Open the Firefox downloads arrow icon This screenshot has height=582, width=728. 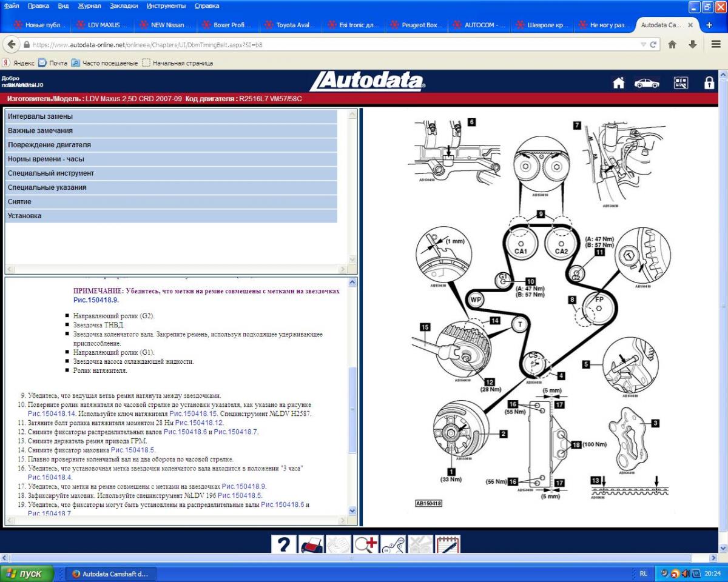tap(693, 45)
